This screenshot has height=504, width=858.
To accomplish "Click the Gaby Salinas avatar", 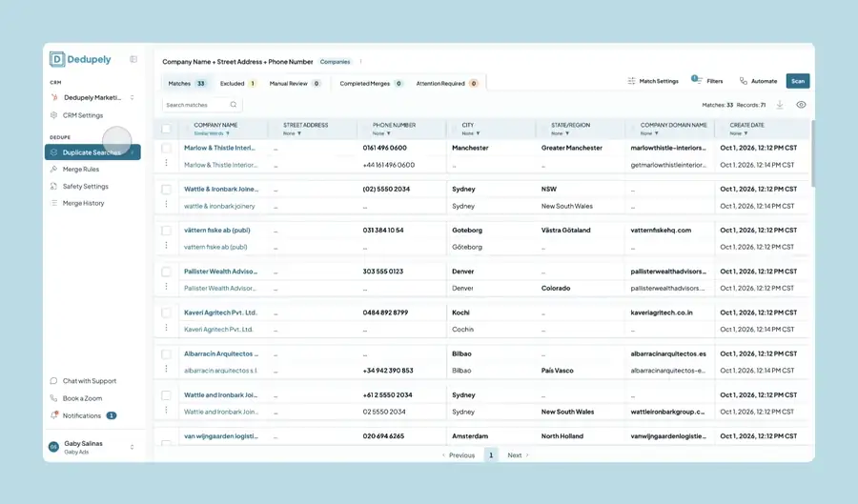I will click(x=53, y=447).
